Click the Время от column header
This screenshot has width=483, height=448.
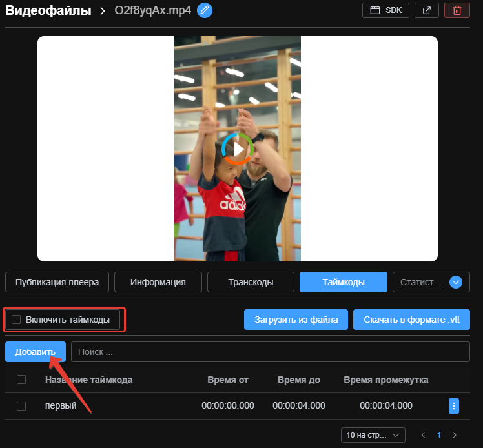pyautogui.click(x=228, y=380)
